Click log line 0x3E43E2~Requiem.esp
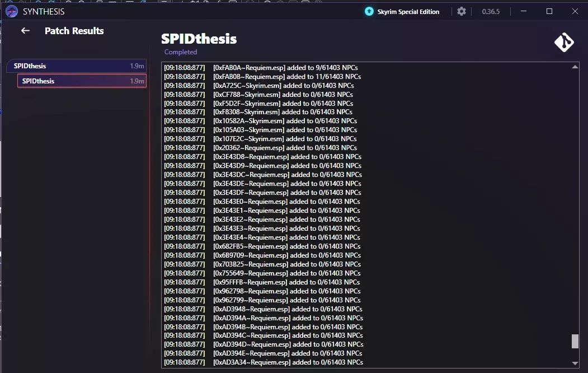Viewport: 588px width, 373px height. point(262,220)
